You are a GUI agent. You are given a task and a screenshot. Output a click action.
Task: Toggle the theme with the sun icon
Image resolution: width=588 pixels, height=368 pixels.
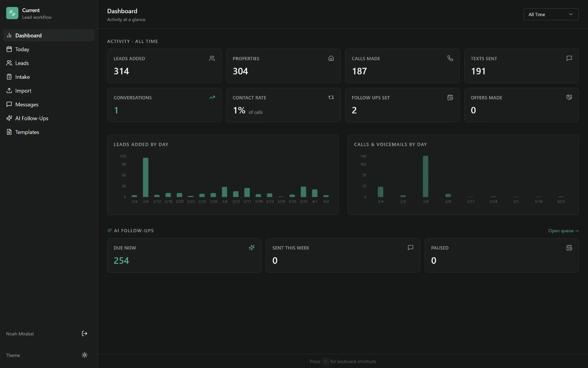pos(85,355)
